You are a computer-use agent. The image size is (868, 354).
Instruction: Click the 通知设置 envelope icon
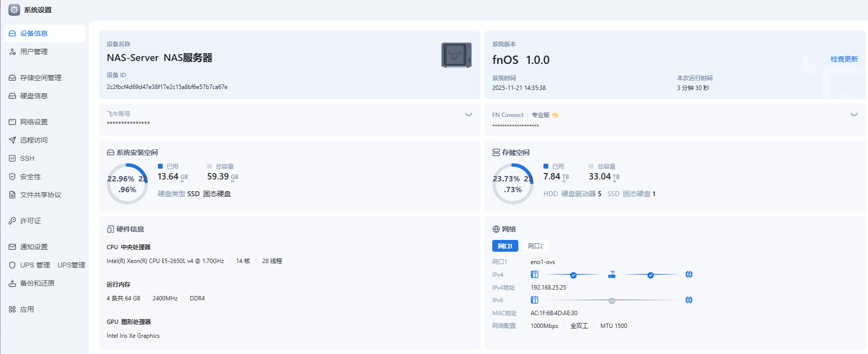(x=12, y=247)
